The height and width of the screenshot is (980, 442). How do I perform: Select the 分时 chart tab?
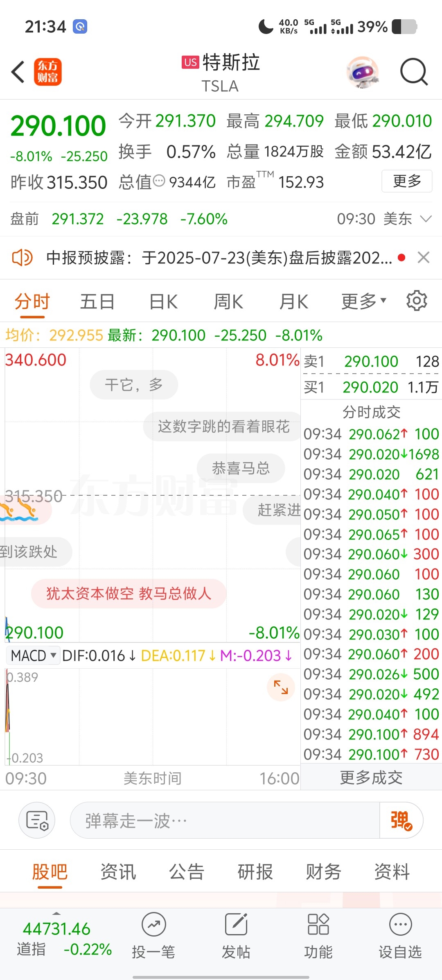point(32,302)
